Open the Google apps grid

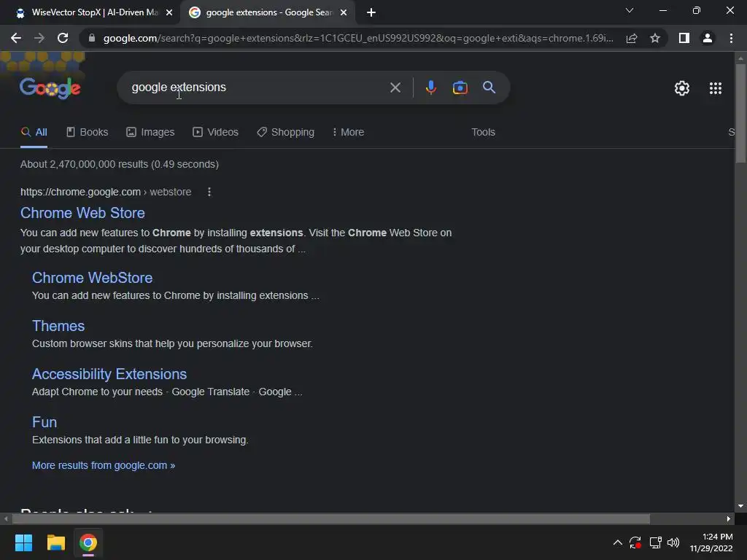pos(716,88)
